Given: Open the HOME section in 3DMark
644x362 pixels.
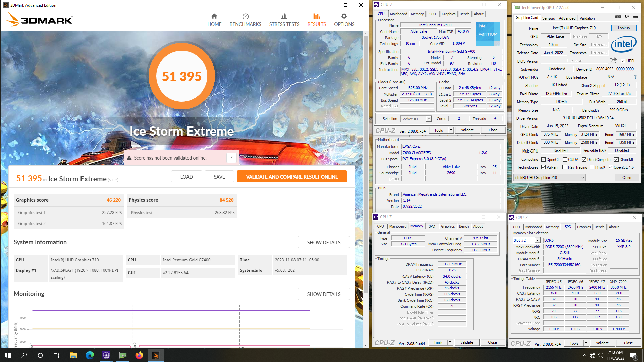Looking at the screenshot, I should pos(214,20).
